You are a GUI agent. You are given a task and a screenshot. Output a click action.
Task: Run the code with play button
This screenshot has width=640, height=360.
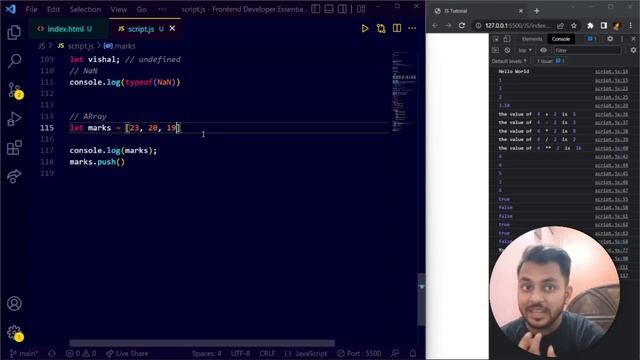(365, 29)
